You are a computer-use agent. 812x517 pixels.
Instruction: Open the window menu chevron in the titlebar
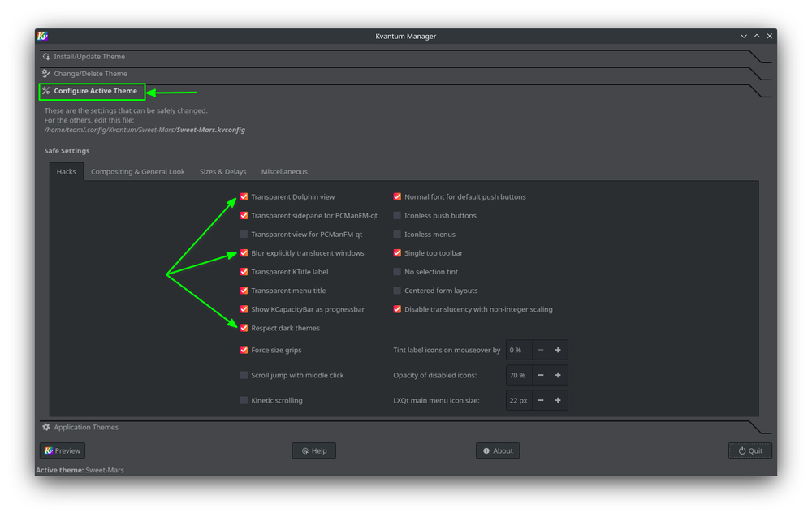coord(744,36)
